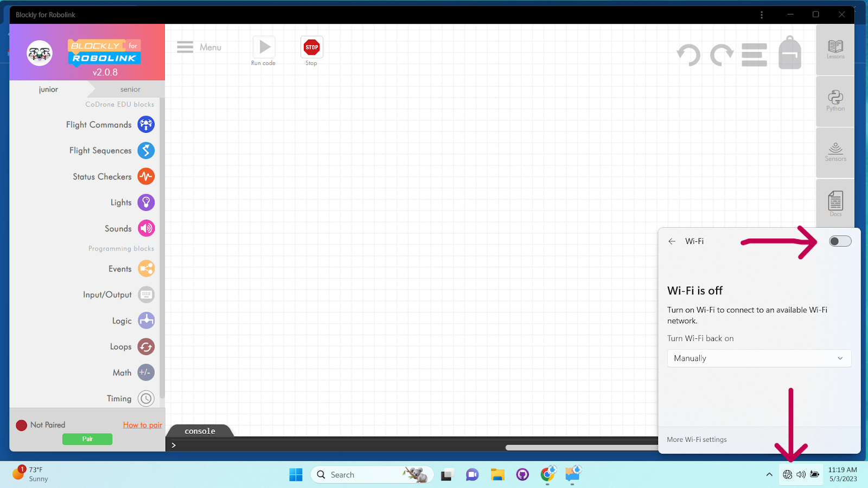Switch to the junior tab
This screenshot has height=488, width=868.
[x=48, y=89]
